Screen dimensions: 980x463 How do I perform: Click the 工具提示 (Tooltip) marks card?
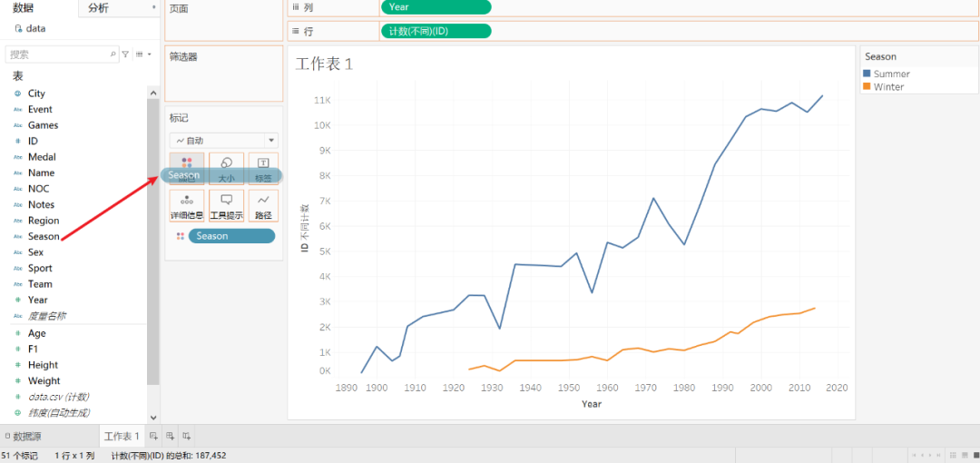point(227,206)
